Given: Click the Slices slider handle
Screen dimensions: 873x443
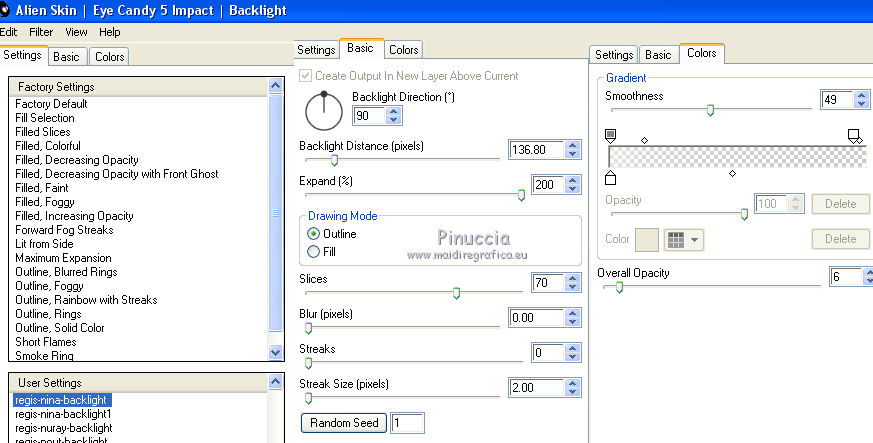Looking at the screenshot, I should (x=456, y=293).
